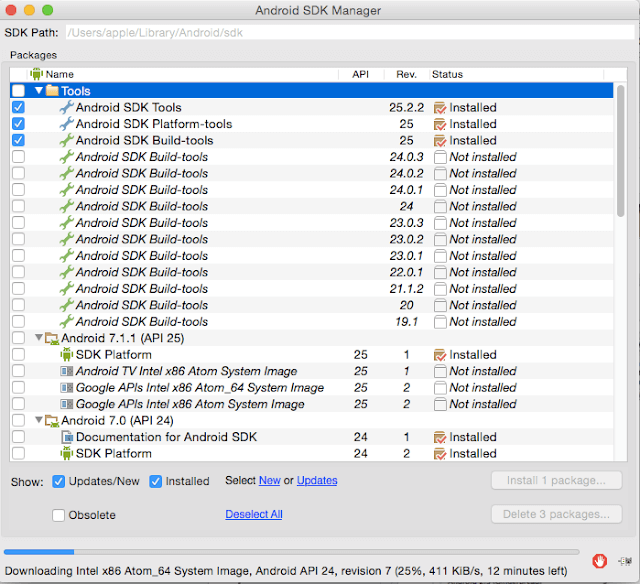This screenshot has height=584, width=640.
Task: Click the red stop download icon
Action: (x=599, y=561)
